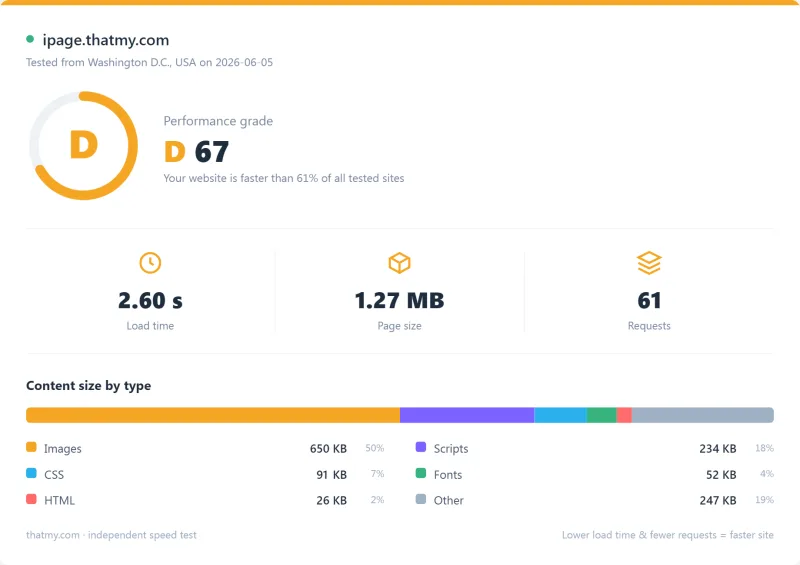Click 'Lower load time & fewer requests' footer note
The height and width of the screenshot is (565, 800).
668,535
